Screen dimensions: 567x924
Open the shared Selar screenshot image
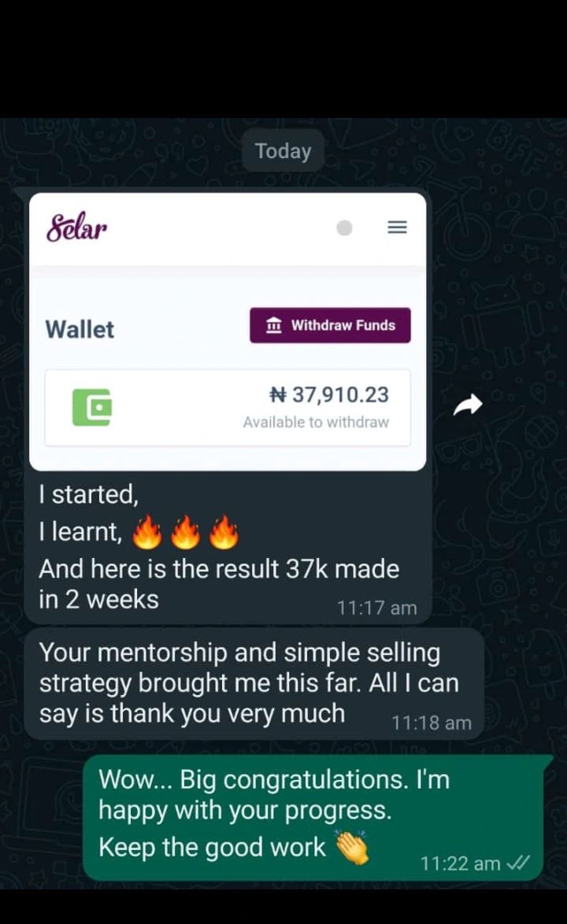(228, 332)
